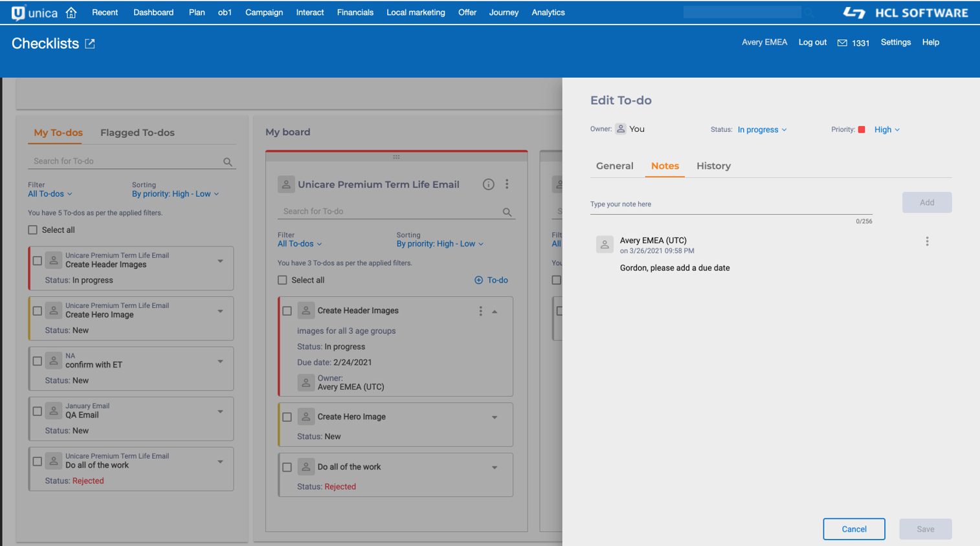The width and height of the screenshot is (980, 546).
Task: Click the Cancel button
Action: (x=854, y=529)
